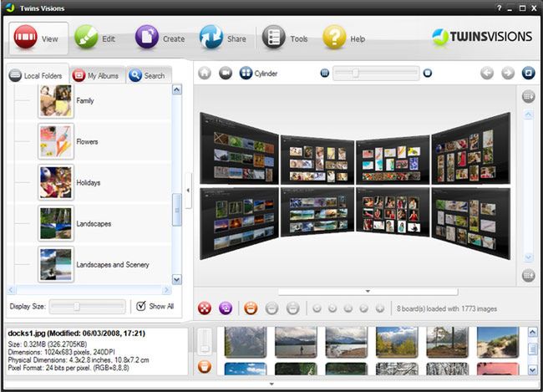
Task: Click the folder list horizontal scroll right arrow
Action: (x=166, y=290)
